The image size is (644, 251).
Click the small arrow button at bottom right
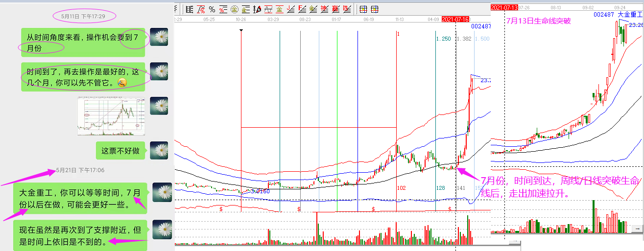coord(637,228)
